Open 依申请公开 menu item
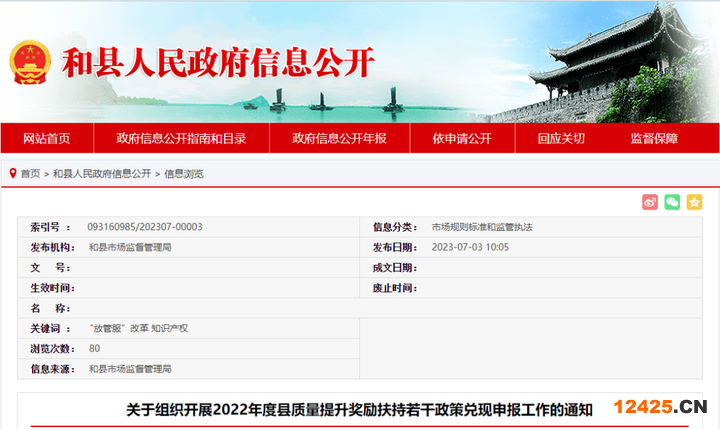720x429 pixels. coord(462,138)
